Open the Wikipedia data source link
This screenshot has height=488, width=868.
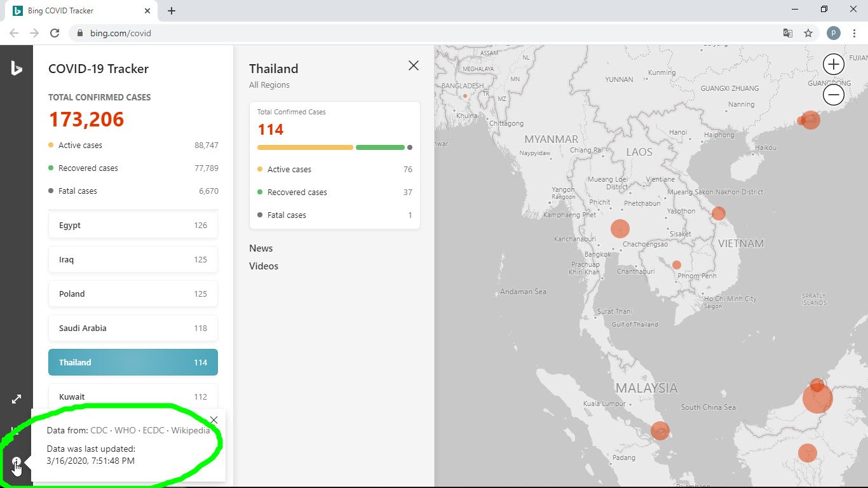click(x=191, y=430)
